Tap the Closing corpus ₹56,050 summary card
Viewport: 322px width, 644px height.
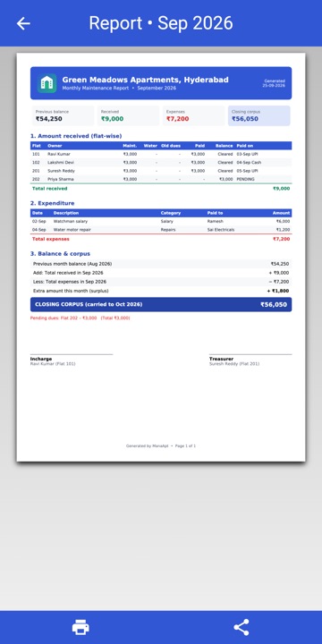click(259, 115)
